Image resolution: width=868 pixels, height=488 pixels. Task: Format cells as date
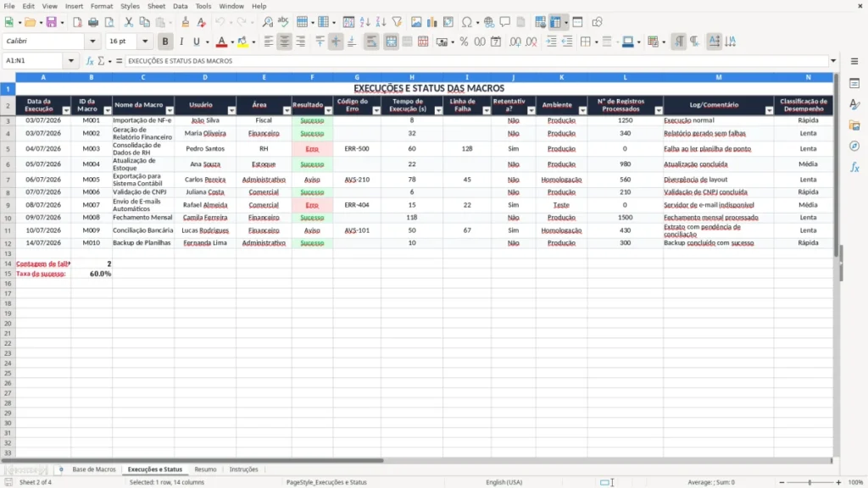click(x=496, y=42)
